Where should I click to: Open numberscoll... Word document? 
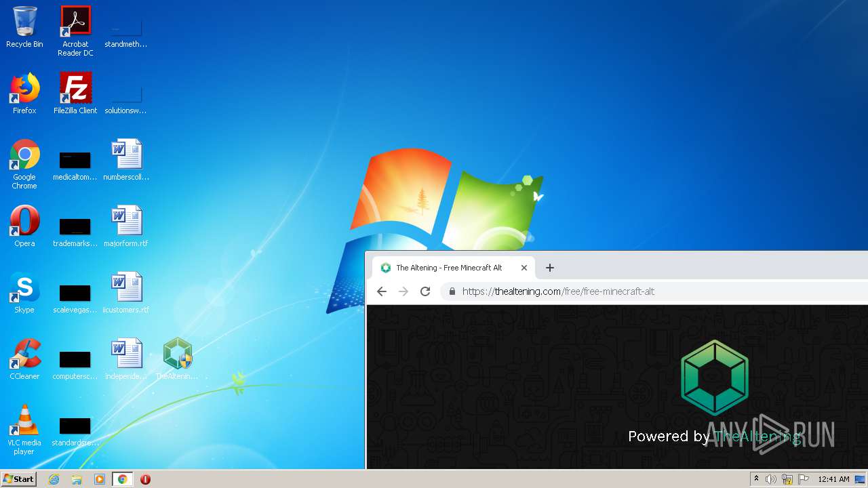pyautogui.click(x=126, y=160)
